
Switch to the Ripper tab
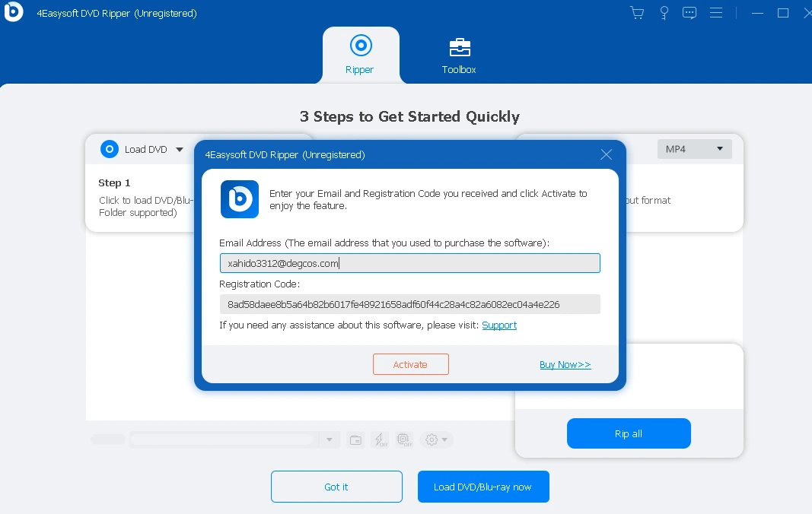pyautogui.click(x=360, y=56)
